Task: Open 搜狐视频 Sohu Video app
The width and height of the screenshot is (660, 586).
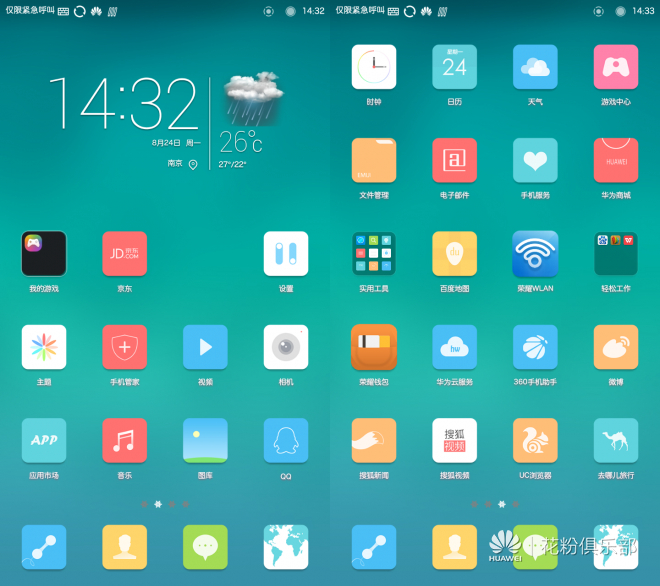Action: coord(455,440)
